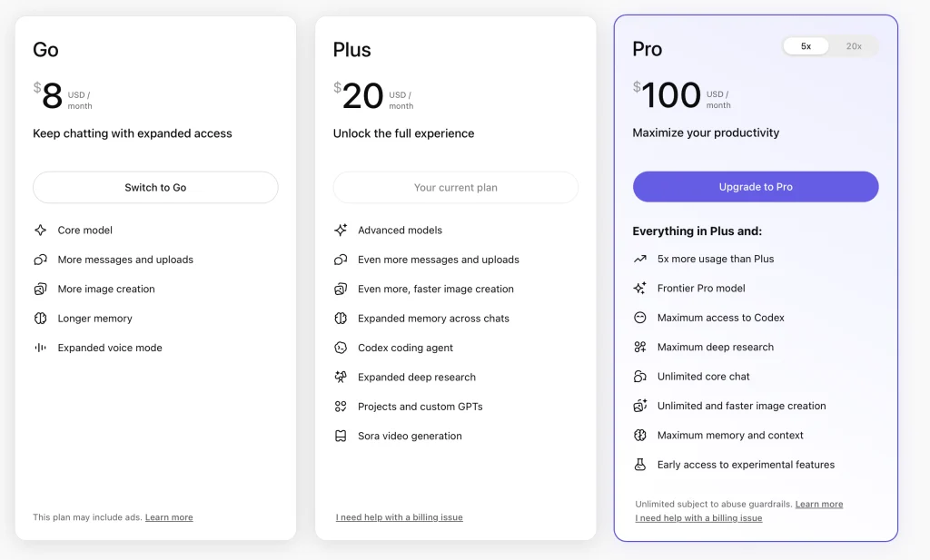Click the Expanded deep research telescope icon
Viewport: 930px width, 560px height.
coord(341,377)
